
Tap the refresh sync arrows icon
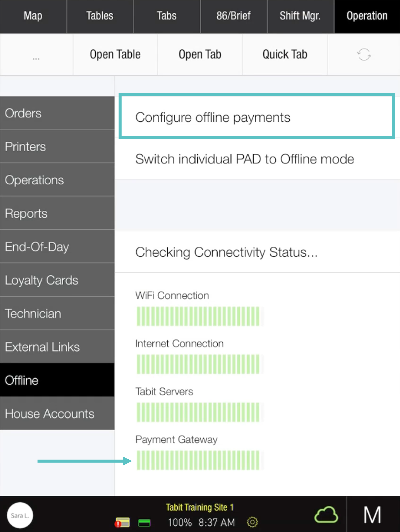pos(364,55)
